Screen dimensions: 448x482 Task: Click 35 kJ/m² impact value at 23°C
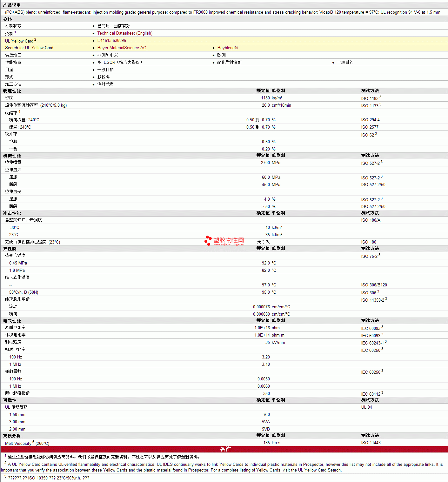pos(274,235)
